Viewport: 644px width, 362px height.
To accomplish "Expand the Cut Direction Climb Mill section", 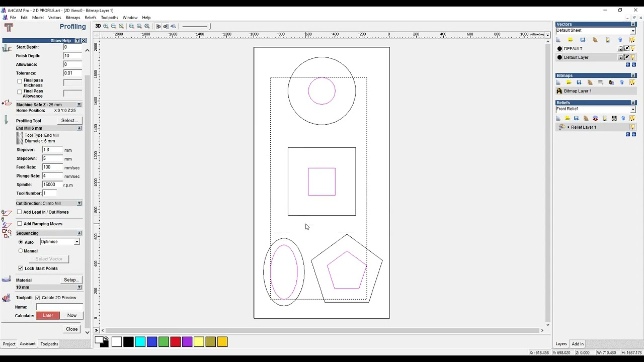I will pyautogui.click(x=79, y=204).
